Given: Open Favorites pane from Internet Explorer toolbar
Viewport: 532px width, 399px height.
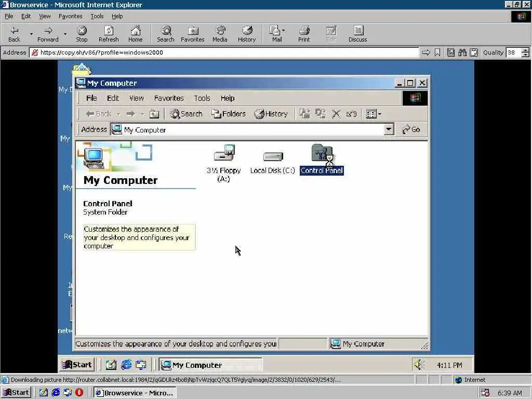Looking at the screenshot, I should tap(192, 34).
